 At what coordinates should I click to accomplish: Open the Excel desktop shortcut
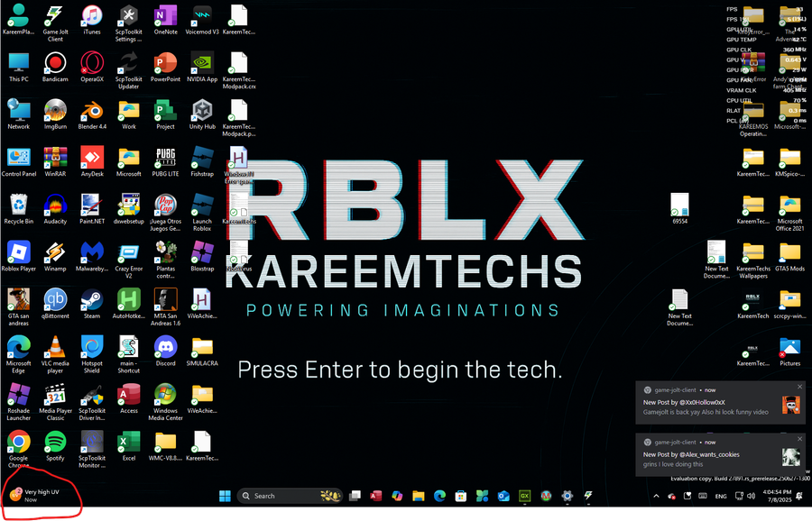click(x=128, y=446)
